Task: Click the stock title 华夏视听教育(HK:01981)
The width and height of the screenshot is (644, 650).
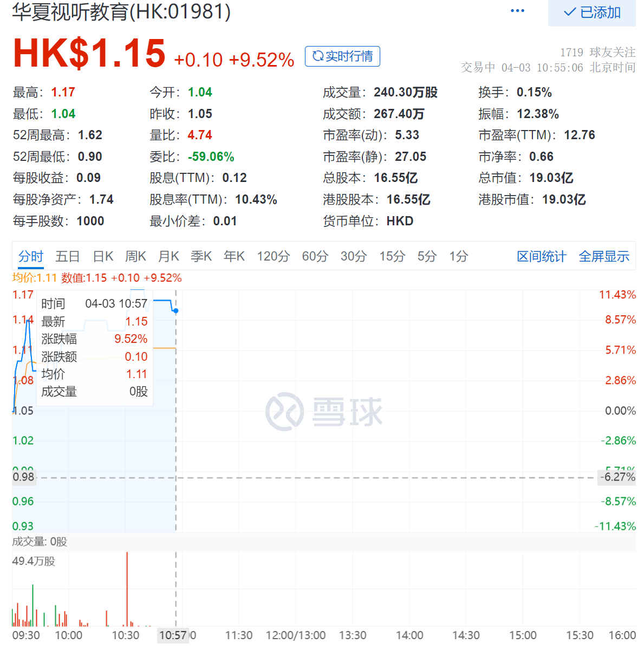Action: tap(121, 11)
